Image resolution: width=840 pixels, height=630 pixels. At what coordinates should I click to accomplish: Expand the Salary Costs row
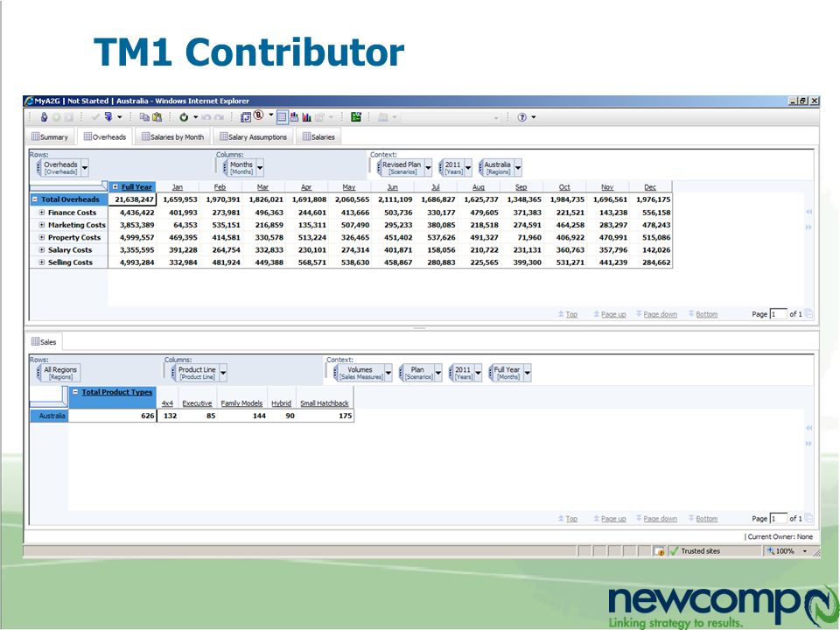(x=42, y=249)
